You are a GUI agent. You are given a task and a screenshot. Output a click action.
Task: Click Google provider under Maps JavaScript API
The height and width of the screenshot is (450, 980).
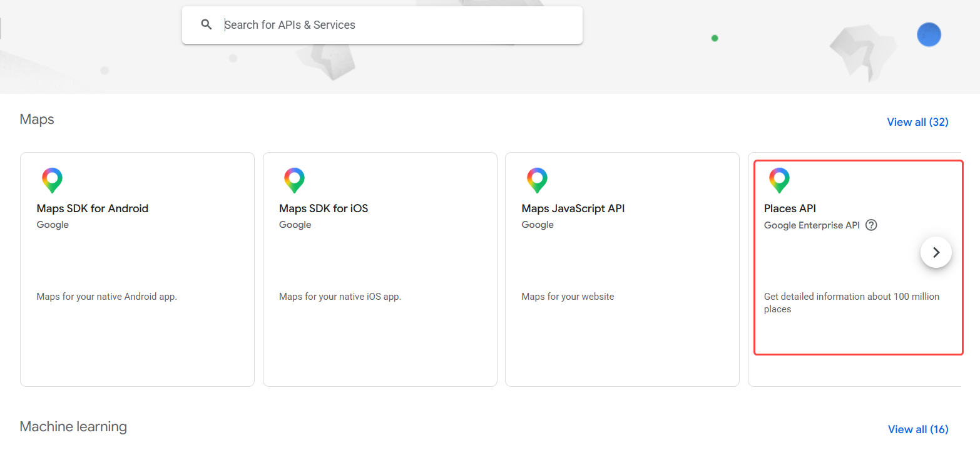[x=538, y=225]
